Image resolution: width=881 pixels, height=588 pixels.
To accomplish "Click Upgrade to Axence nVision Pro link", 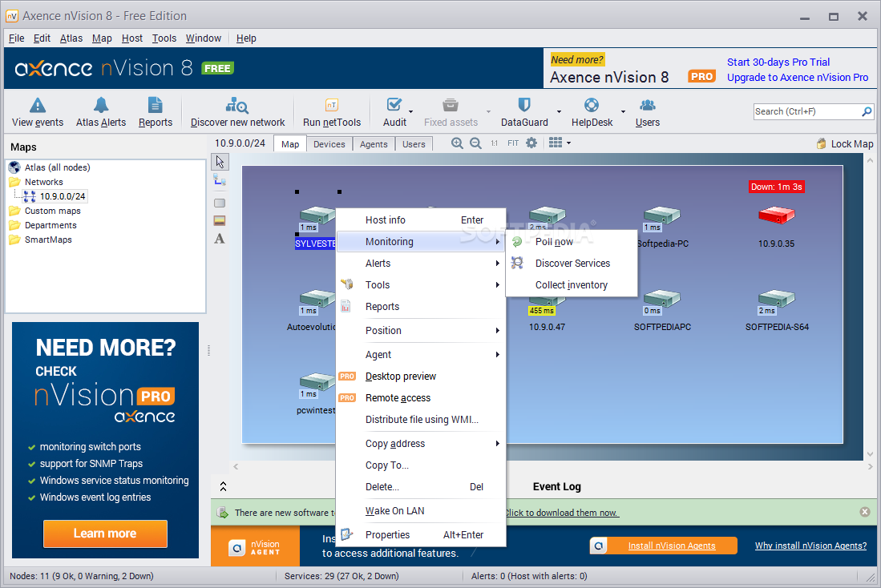I will 798,78.
